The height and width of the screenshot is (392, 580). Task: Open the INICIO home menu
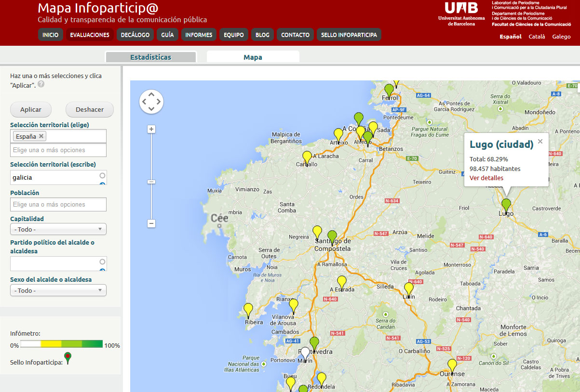(51, 35)
